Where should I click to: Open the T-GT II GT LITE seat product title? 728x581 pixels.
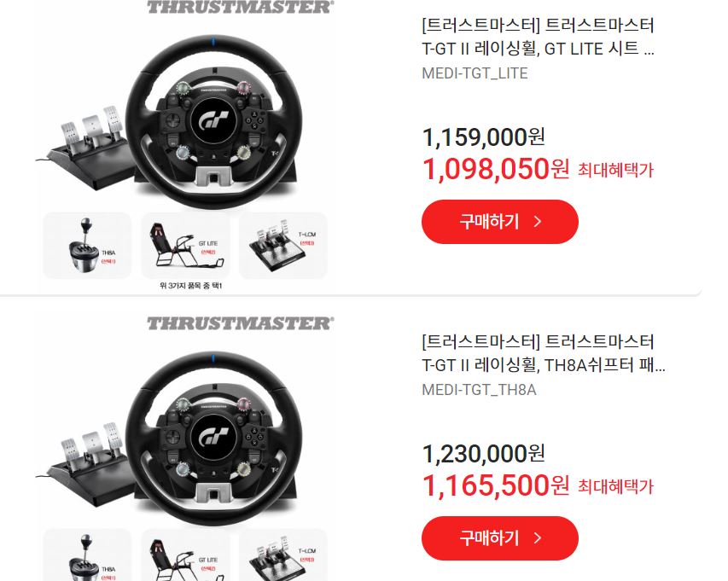pyautogui.click(x=539, y=37)
